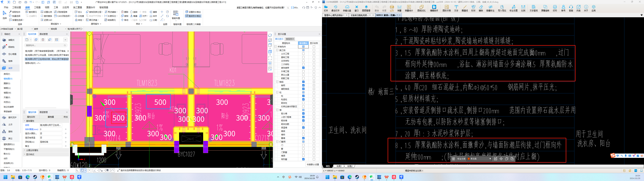Viewport: 644px width, 181px height.
Task: Collapse the 门窗洞 tree node
Action: click(x=277, y=141)
